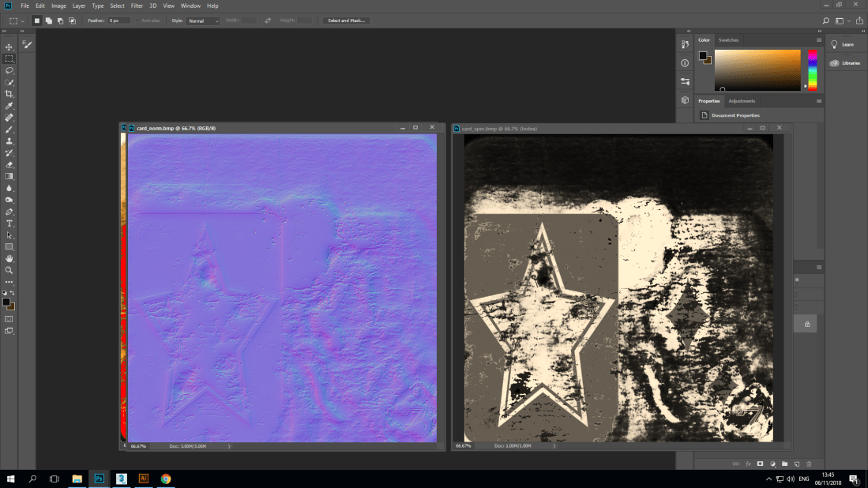The image size is (868, 488).
Task: Toggle Subtract from selection mode
Action: point(59,21)
